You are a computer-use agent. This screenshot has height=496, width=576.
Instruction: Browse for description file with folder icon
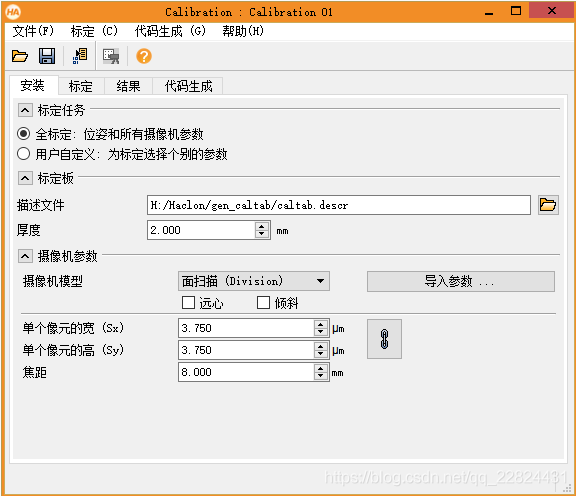548,205
